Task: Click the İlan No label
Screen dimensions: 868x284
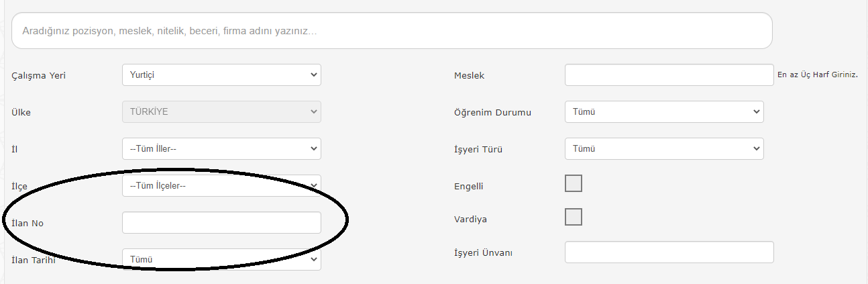Action: pyautogui.click(x=28, y=223)
